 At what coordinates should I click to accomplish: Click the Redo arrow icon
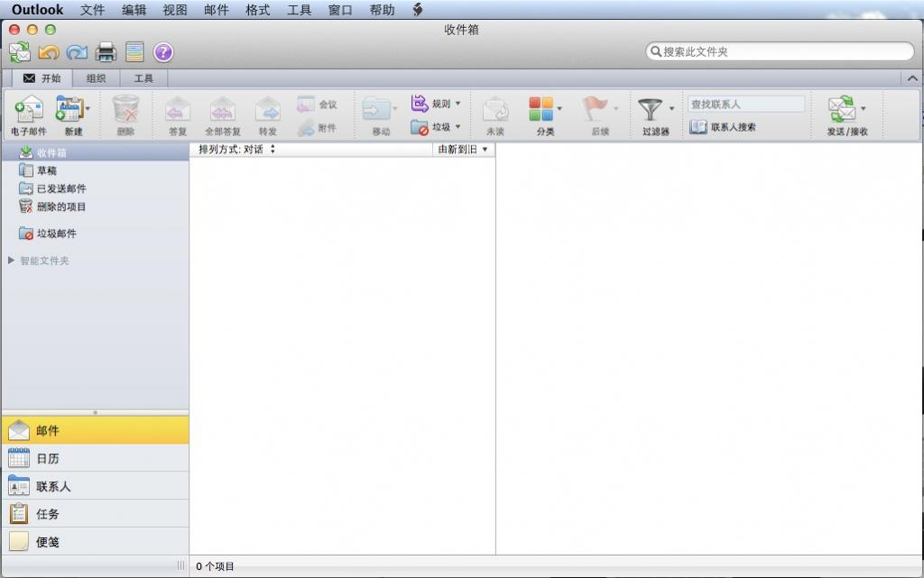(77, 52)
